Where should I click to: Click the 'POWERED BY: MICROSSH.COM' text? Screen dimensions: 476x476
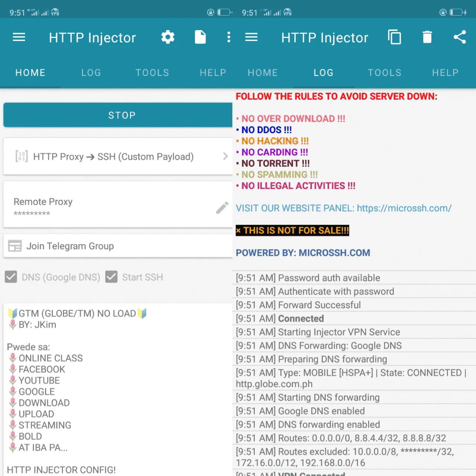(x=303, y=253)
